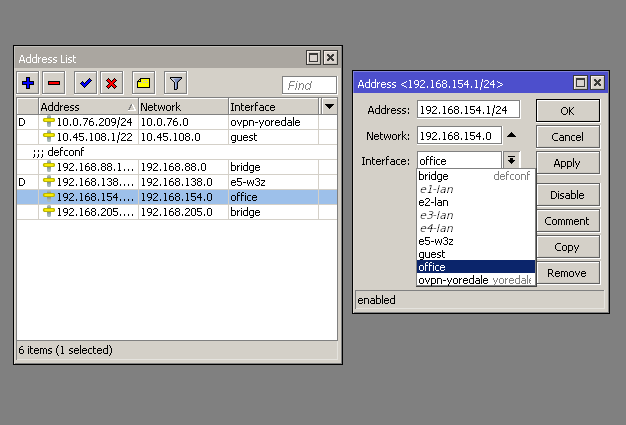
Task: Sort by the Address column header
Action: pos(88,107)
